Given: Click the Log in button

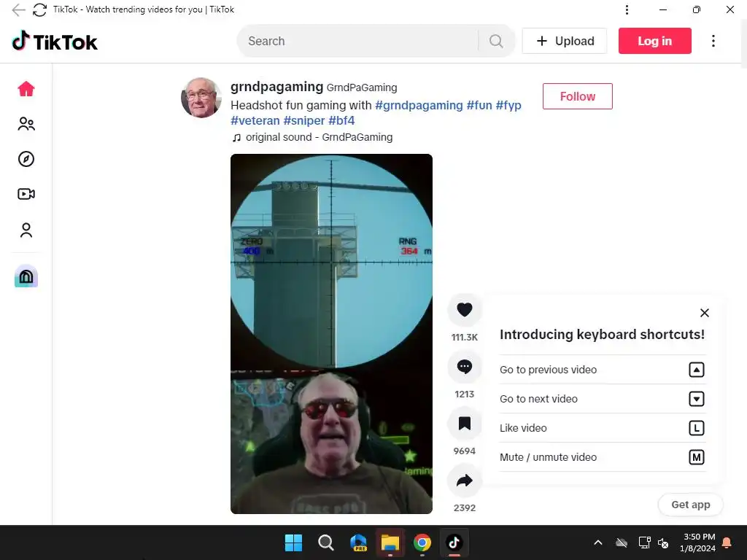Looking at the screenshot, I should point(654,41).
